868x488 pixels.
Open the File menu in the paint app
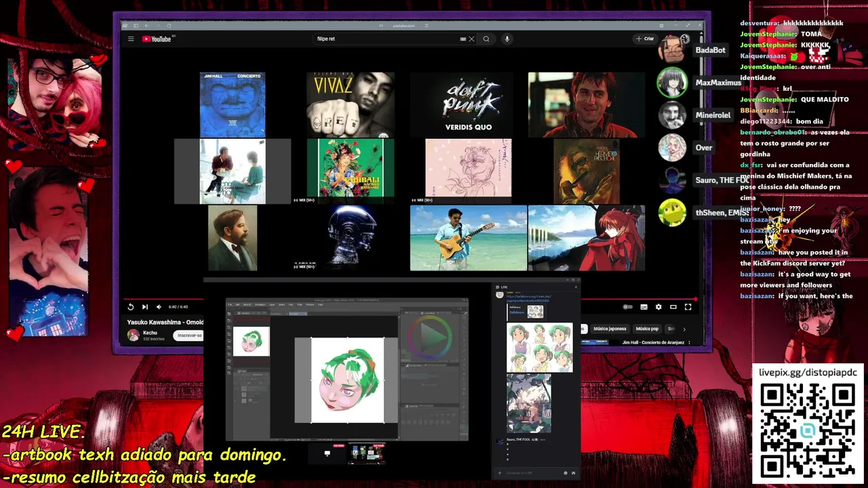(230, 304)
